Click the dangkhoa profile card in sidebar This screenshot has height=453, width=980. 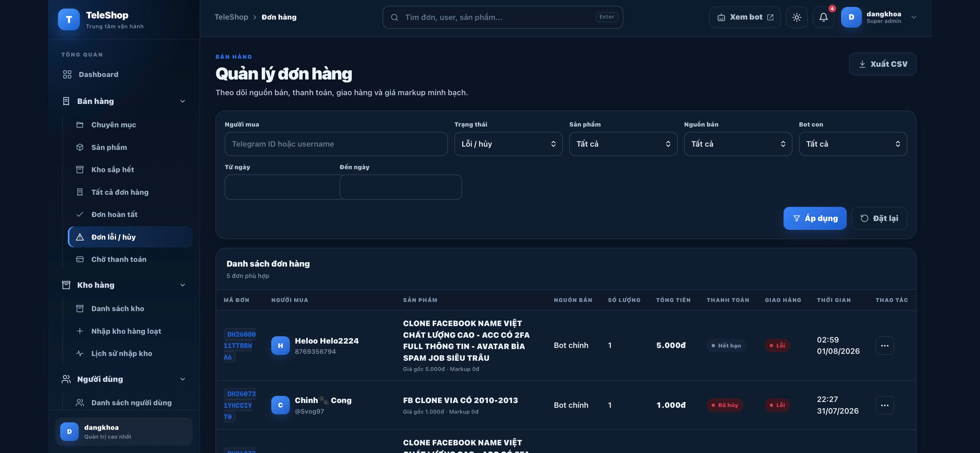click(124, 431)
